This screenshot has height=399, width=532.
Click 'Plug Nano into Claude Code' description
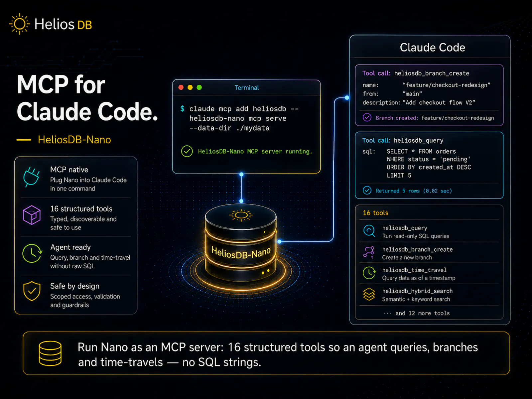[88, 180]
